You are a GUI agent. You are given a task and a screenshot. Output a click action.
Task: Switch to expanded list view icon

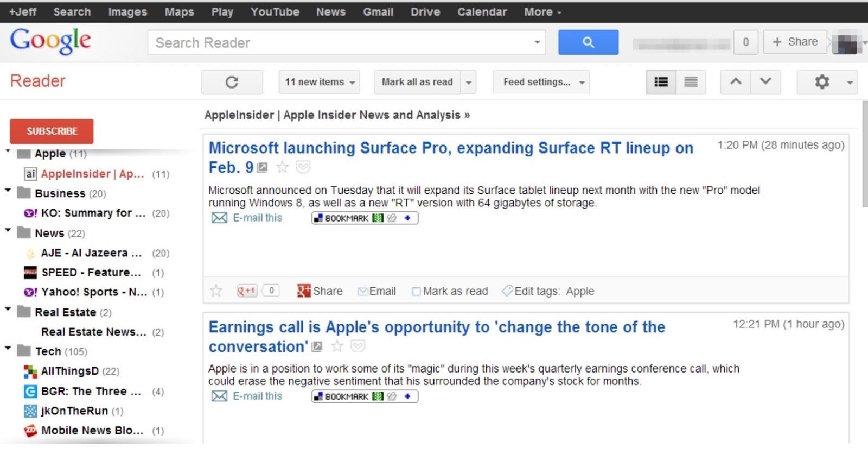(661, 82)
